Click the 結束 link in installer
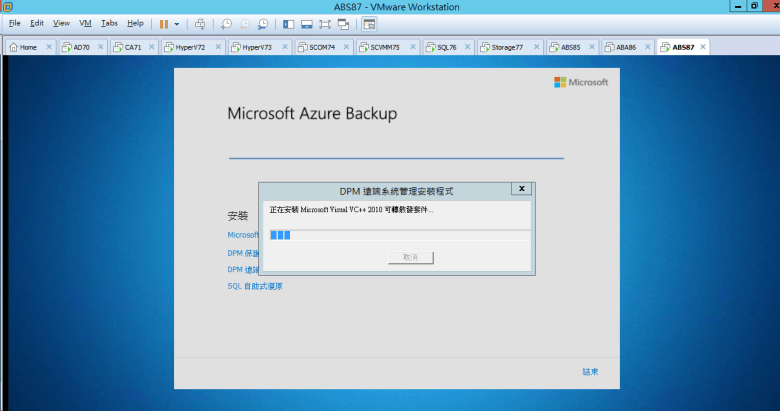Image resolution: width=780 pixels, height=411 pixels. 590,372
